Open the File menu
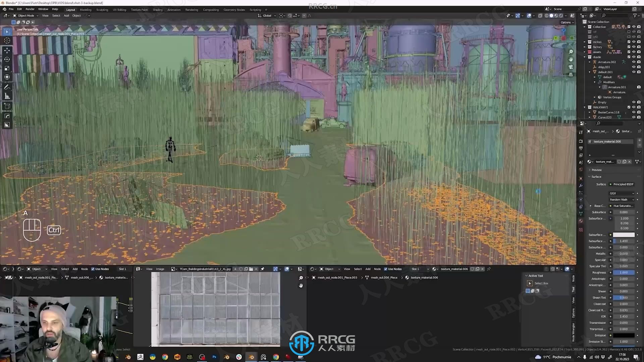 pyautogui.click(x=11, y=9)
